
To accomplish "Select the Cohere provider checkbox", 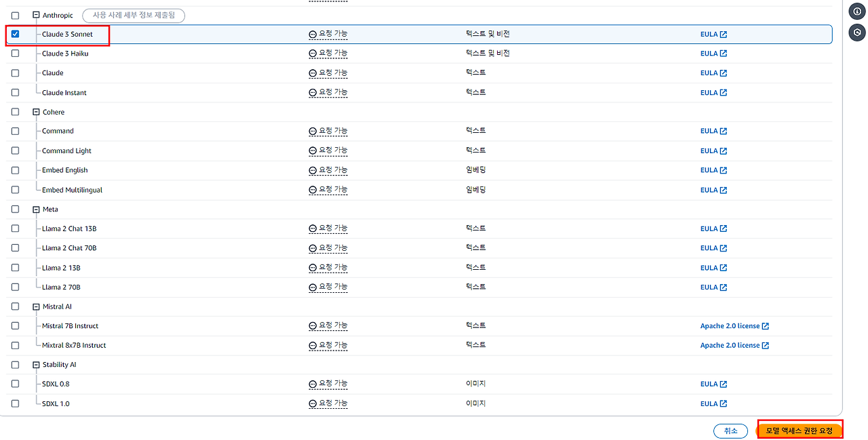I will [x=15, y=112].
